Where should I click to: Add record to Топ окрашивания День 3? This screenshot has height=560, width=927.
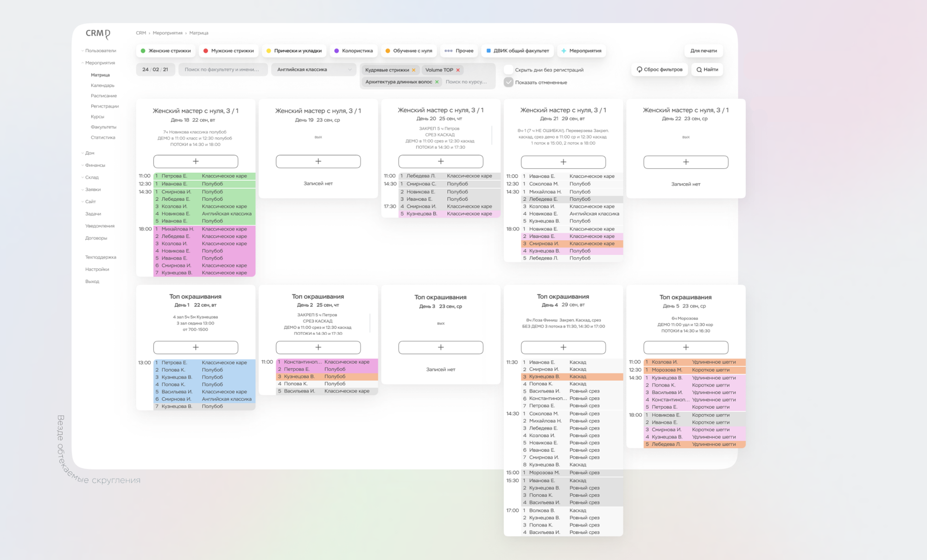(x=440, y=347)
